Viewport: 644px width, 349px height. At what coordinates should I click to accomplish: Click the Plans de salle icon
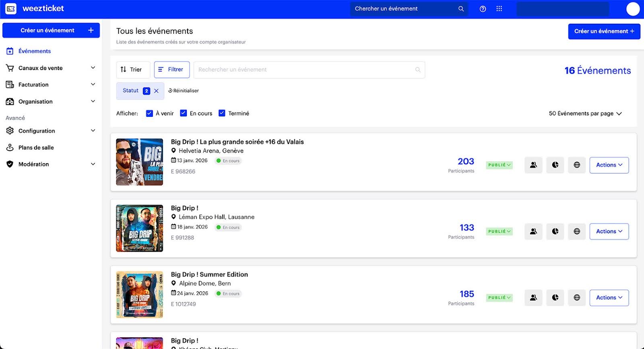click(10, 147)
